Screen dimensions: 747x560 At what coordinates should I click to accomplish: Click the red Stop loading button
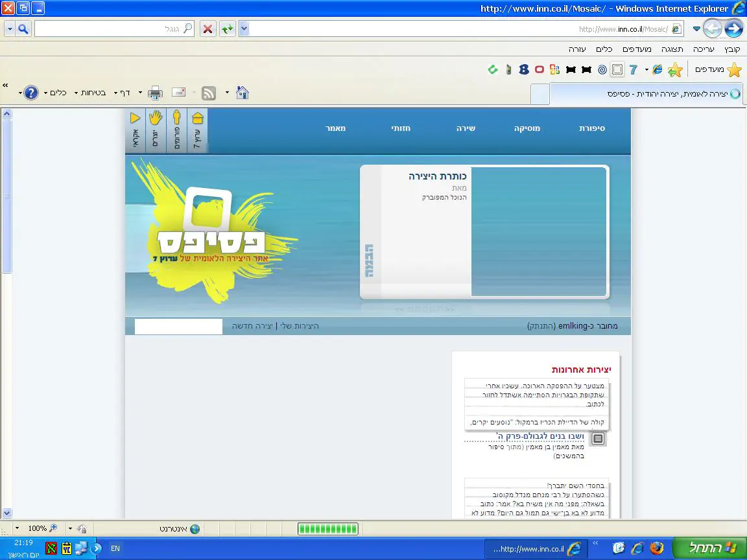click(x=207, y=29)
